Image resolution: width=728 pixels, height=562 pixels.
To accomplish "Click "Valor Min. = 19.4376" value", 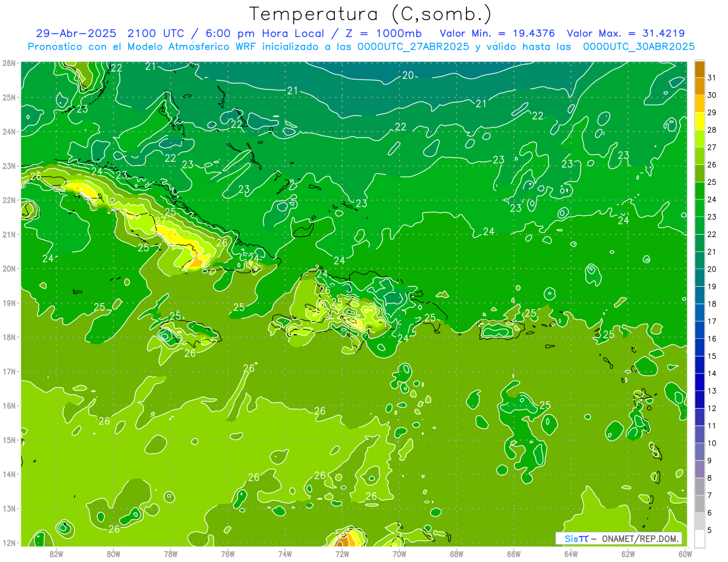I will click(498, 33).
